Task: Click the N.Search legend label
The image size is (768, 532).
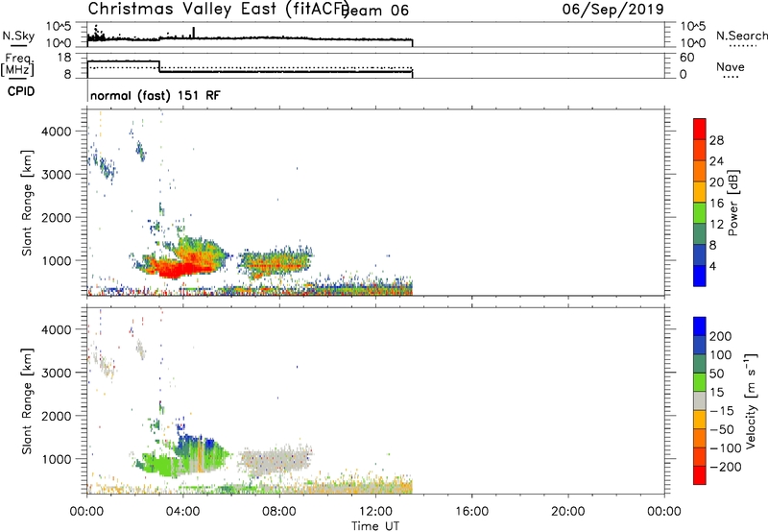Action: click(x=741, y=36)
